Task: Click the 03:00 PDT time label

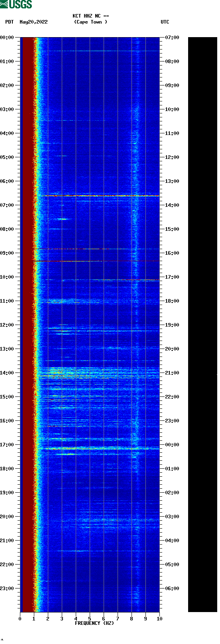Action: (7, 109)
